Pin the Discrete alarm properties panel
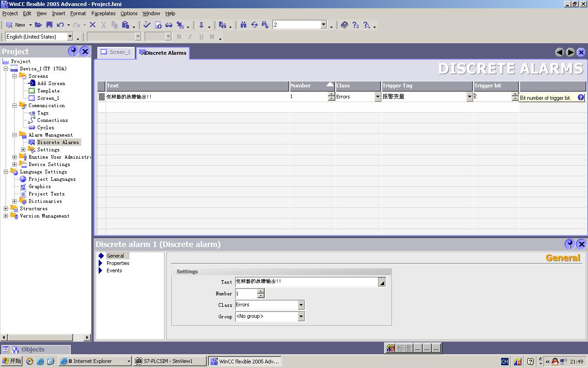This screenshot has width=588, height=368. pos(570,244)
